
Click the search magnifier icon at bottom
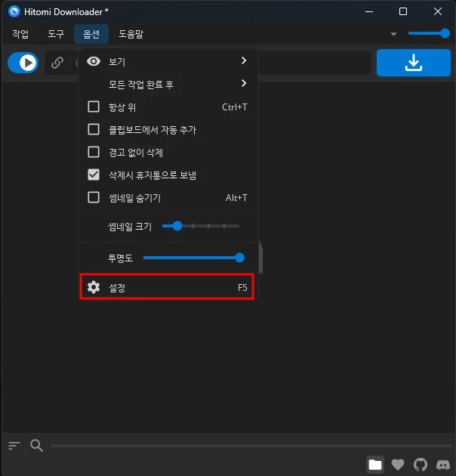pos(36,445)
